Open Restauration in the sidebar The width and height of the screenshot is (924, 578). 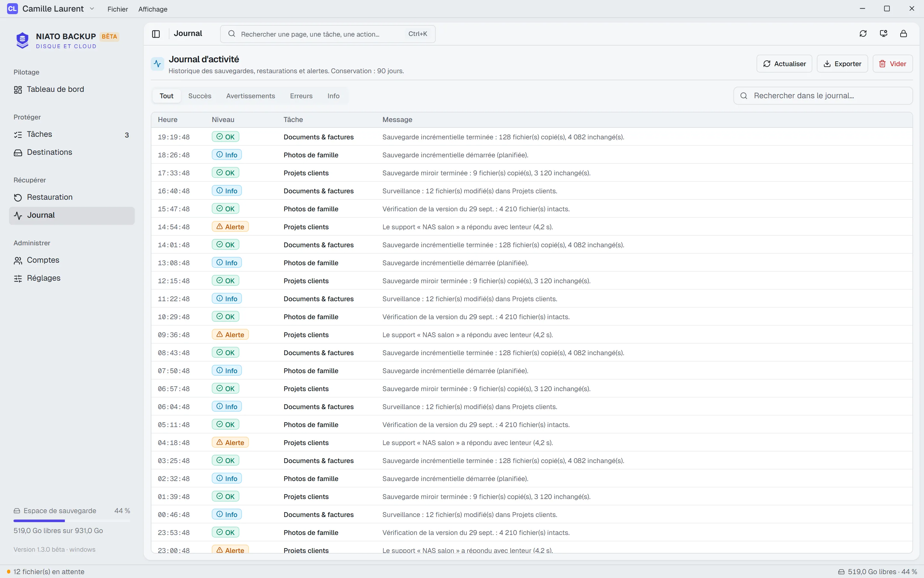(x=72, y=197)
